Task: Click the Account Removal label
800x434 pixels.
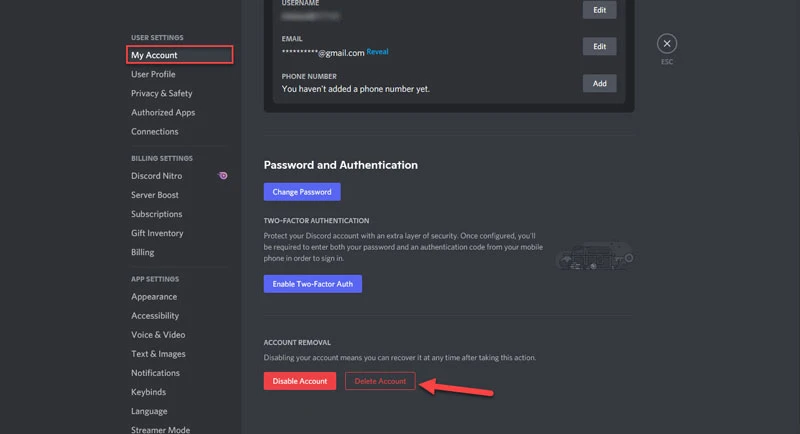Action: 297,342
